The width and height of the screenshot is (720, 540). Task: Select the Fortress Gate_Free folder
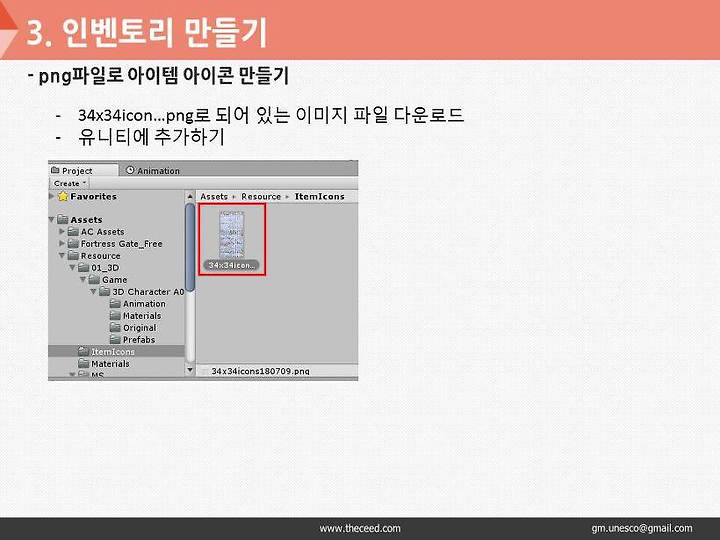click(x=115, y=243)
